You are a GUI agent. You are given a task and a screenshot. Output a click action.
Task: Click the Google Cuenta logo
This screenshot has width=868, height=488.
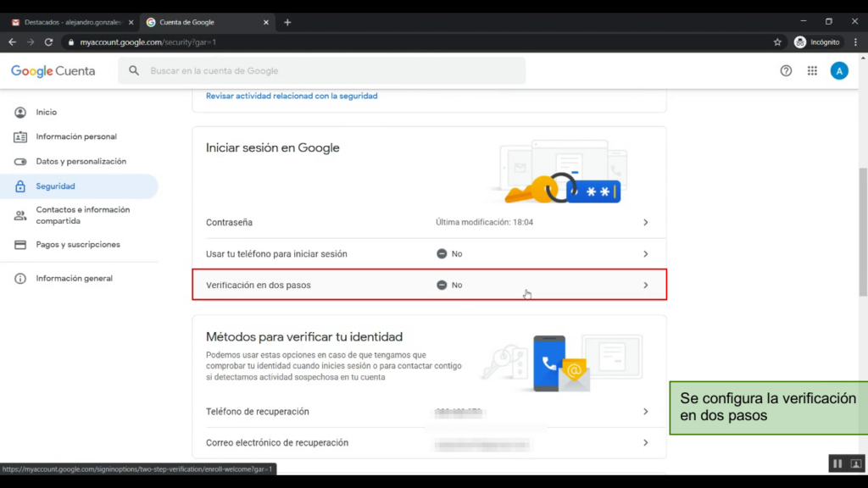point(53,71)
